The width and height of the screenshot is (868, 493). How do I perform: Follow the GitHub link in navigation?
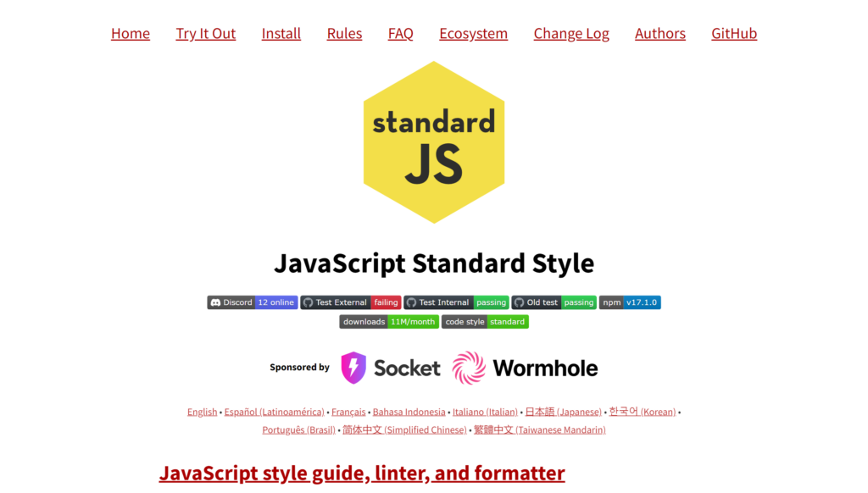[734, 33]
